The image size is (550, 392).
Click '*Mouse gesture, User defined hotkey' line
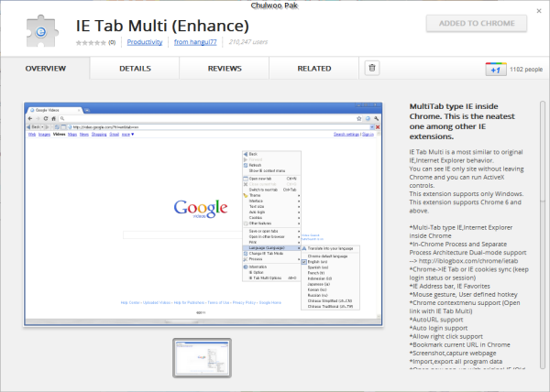(x=463, y=295)
